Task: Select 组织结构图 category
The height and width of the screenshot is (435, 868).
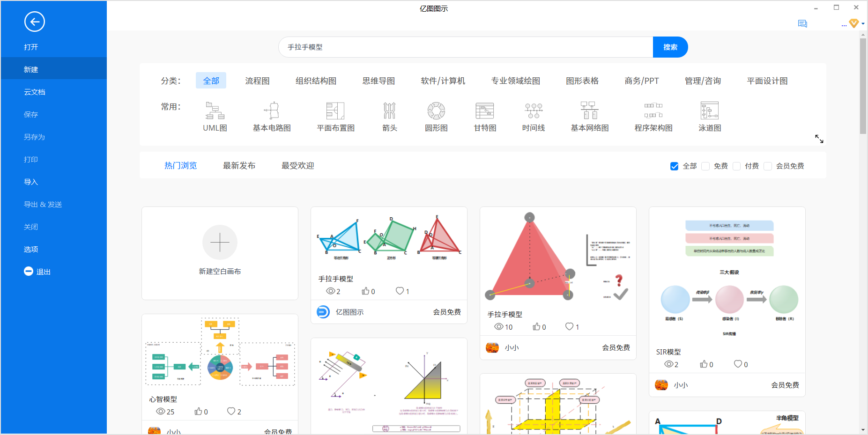Action: click(316, 81)
